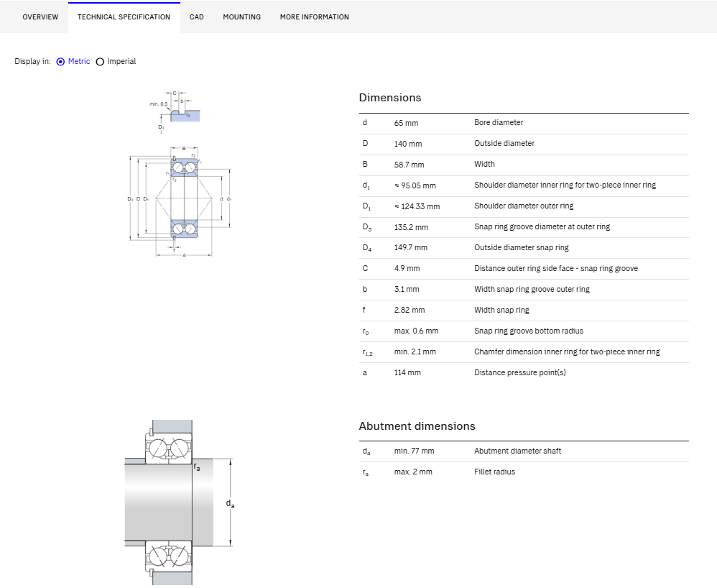Open the Overview tab

tap(40, 17)
